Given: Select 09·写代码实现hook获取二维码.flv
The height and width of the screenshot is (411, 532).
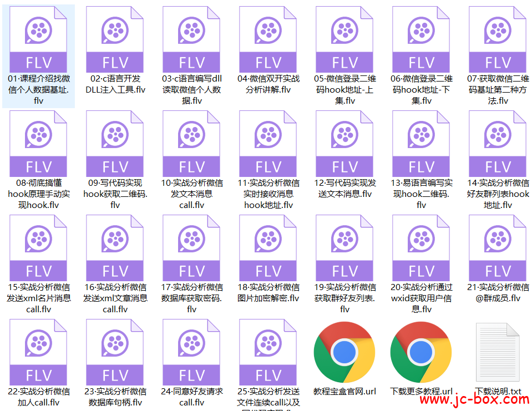Looking at the screenshot, I should coord(114,143).
